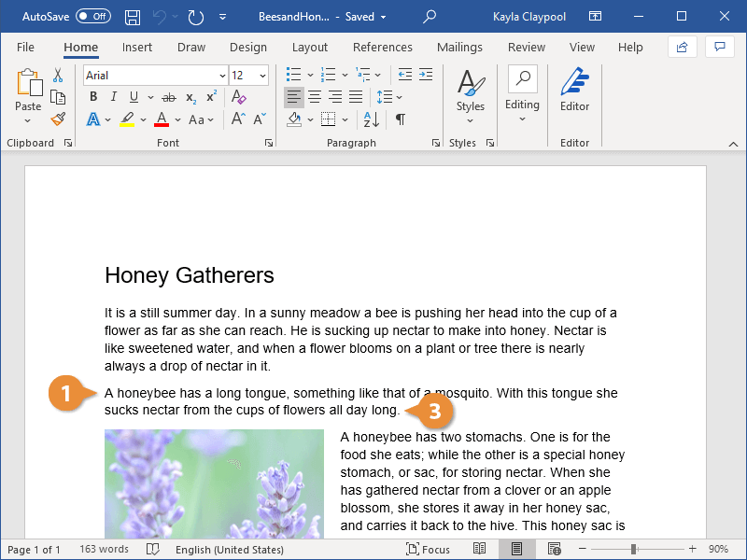The height and width of the screenshot is (560, 747).
Task: Open the font name dropdown
Action: 222,76
